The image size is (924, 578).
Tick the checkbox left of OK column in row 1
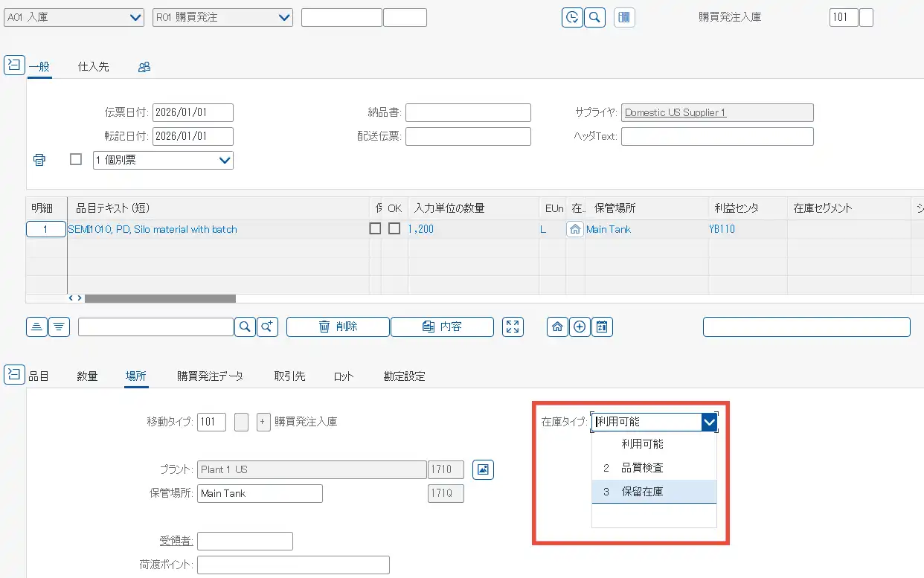coord(376,229)
